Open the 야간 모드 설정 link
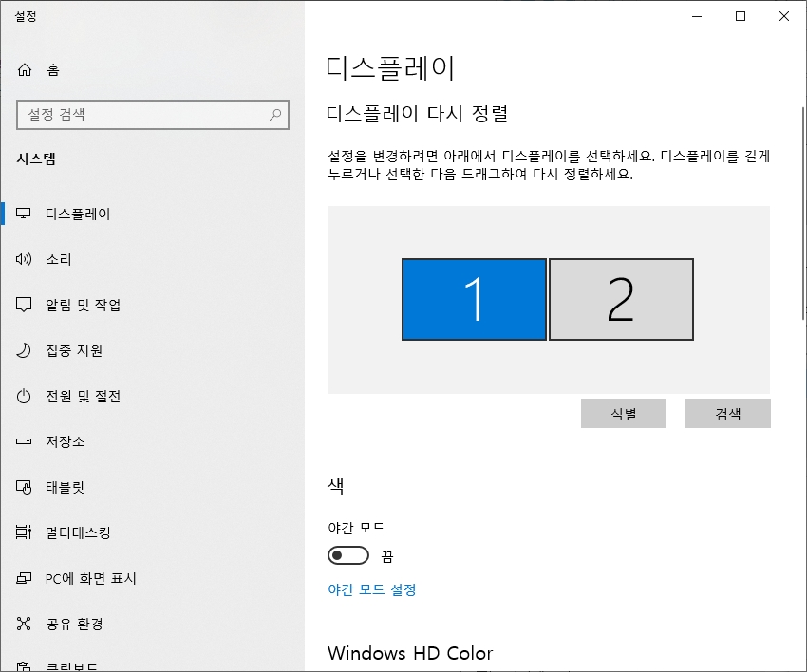The height and width of the screenshot is (672, 807). [x=371, y=589]
